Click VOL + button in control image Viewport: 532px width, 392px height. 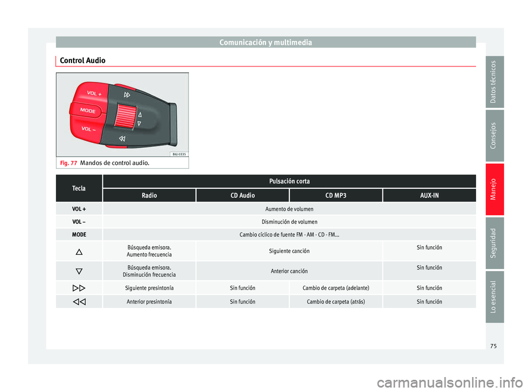pos(94,93)
